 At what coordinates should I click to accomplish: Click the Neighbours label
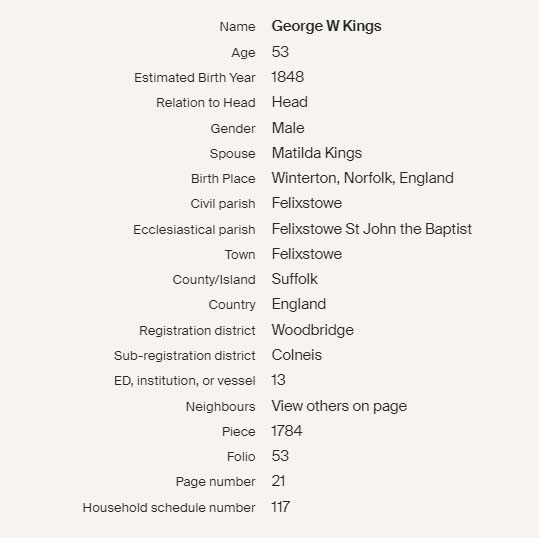[x=220, y=407]
